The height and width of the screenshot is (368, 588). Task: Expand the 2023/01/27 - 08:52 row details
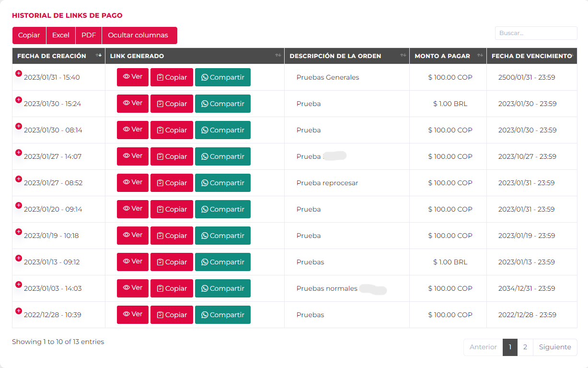19,179
